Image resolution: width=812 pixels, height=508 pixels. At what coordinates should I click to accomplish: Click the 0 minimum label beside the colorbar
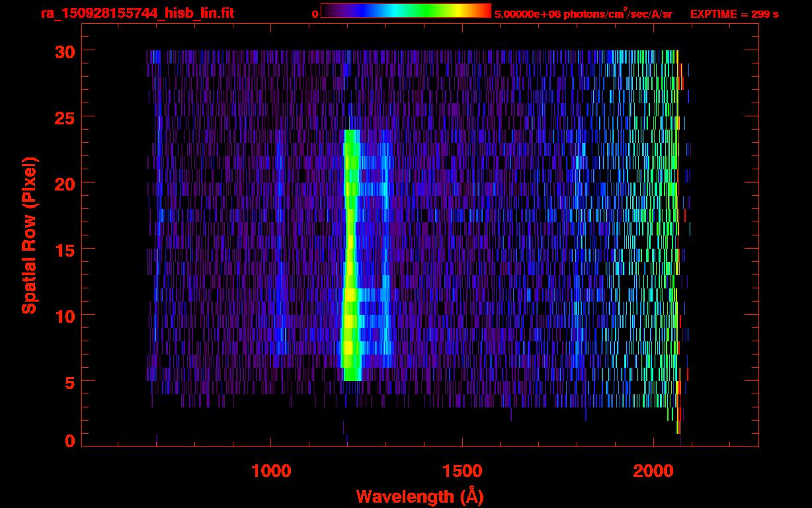tap(315, 14)
